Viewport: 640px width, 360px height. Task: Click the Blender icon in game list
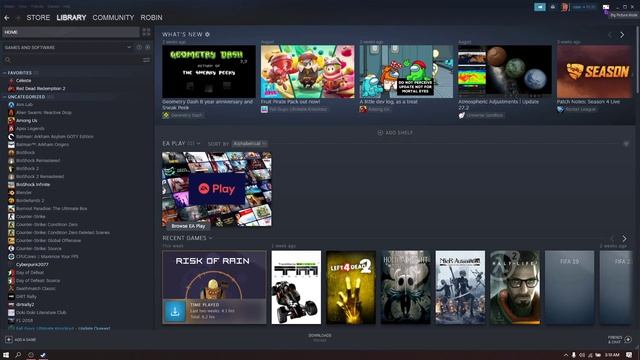[x=11, y=193]
